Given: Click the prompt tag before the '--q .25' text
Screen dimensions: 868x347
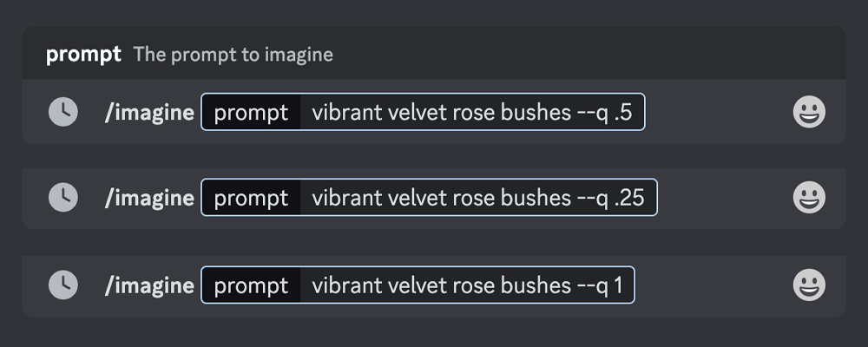Looking at the screenshot, I should 251,198.
